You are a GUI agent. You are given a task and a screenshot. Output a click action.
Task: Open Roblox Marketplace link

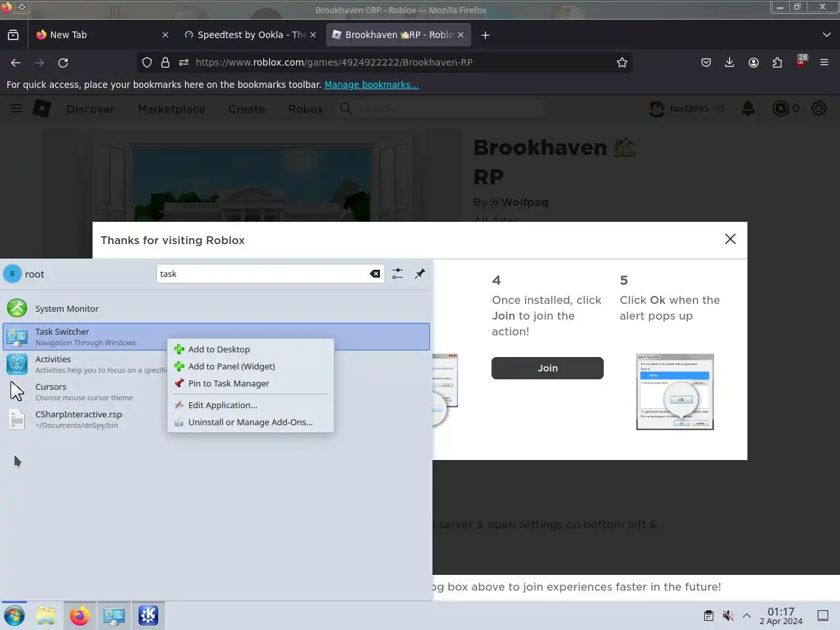(171, 109)
